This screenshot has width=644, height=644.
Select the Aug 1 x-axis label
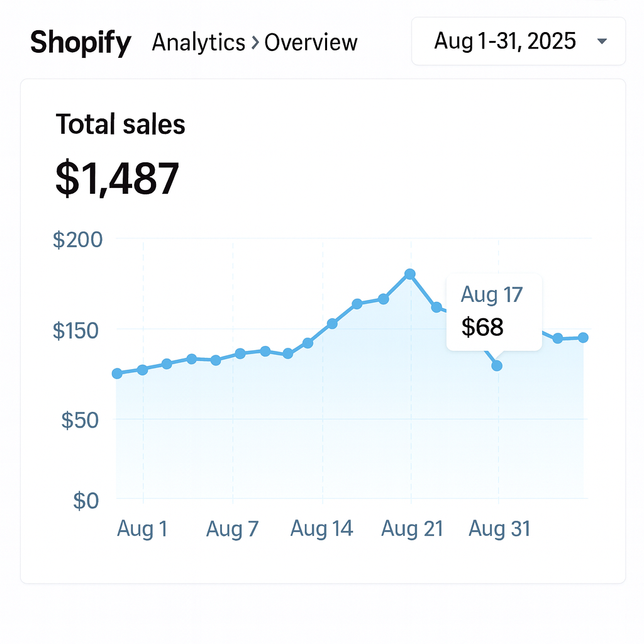(142, 529)
